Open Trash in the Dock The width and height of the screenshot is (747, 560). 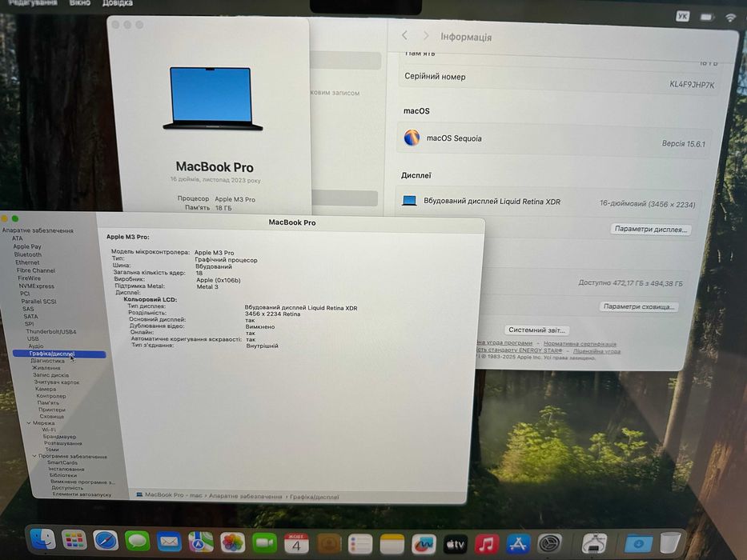(x=670, y=543)
